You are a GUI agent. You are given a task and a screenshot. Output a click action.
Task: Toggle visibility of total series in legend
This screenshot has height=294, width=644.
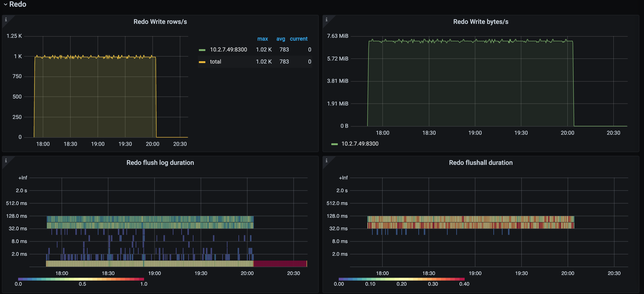[215, 62]
